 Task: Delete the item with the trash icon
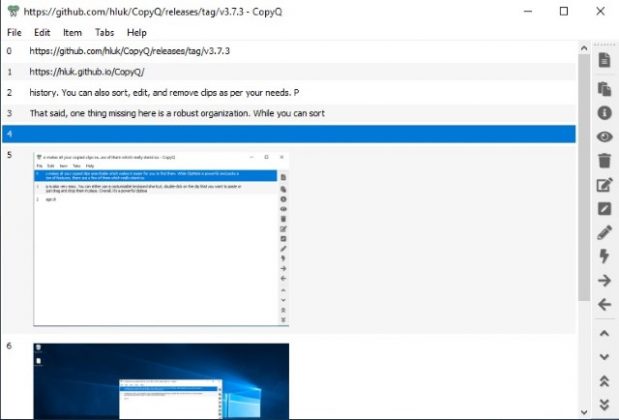point(604,161)
